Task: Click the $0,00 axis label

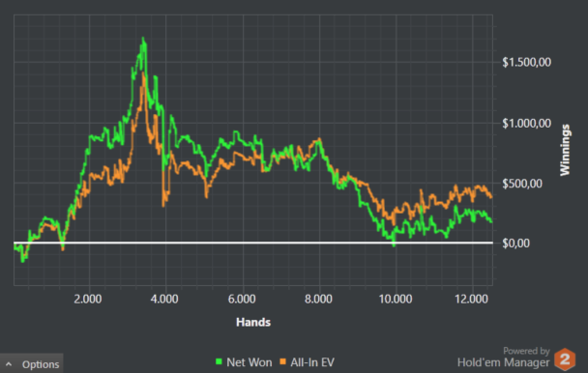Action: click(516, 244)
